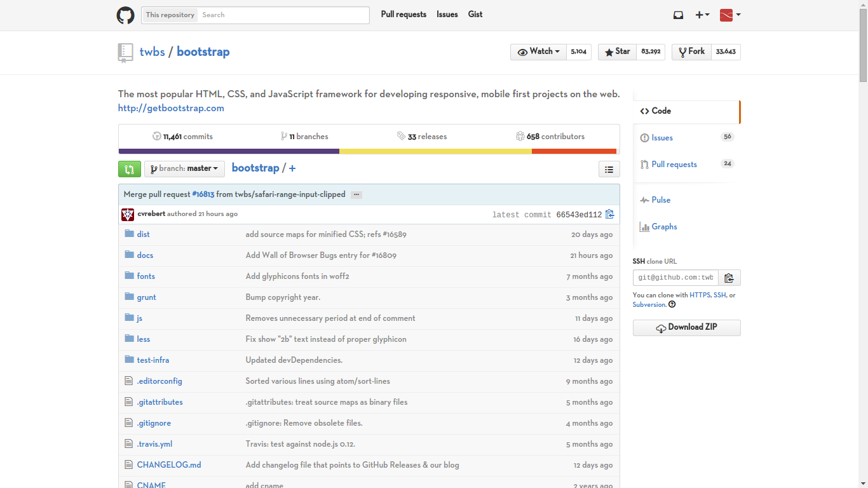Image resolution: width=868 pixels, height=488 pixels.
Task: Click .editorconfig file icon
Action: (129, 381)
